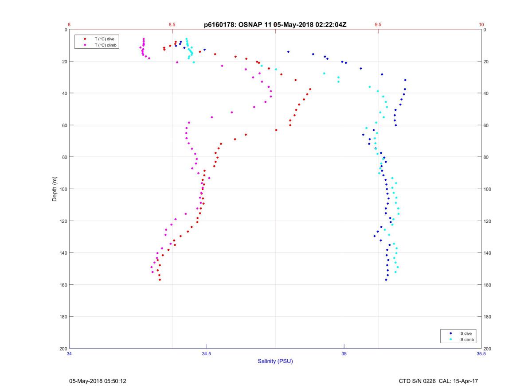This screenshot has width=532, height=392.
Task: Click the '9.5' temperature tick on top axis
Action: coord(378,25)
